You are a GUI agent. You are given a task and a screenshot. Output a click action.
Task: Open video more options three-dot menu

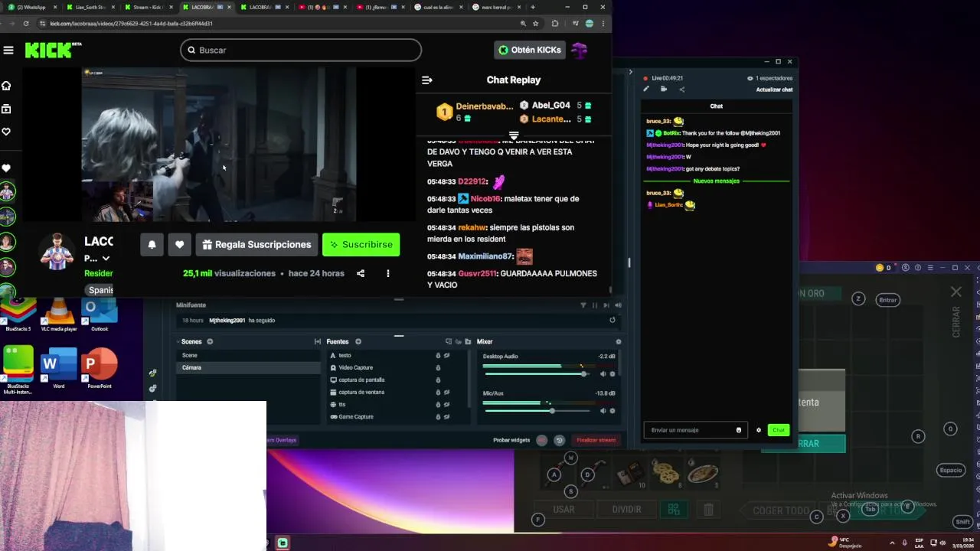click(x=388, y=273)
